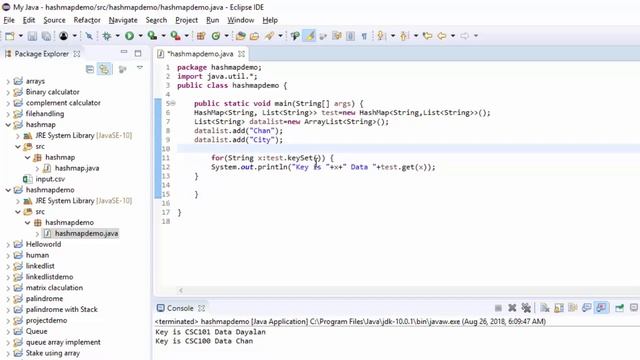The image size is (640, 360).
Task: Toggle Mark Occurrences highlighter icon
Action: point(309,36)
